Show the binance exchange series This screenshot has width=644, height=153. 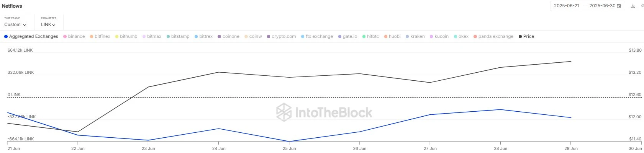(x=74, y=36)
